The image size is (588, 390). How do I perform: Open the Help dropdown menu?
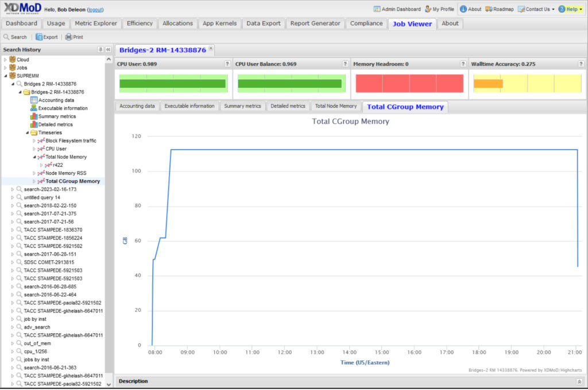point(570,9)
